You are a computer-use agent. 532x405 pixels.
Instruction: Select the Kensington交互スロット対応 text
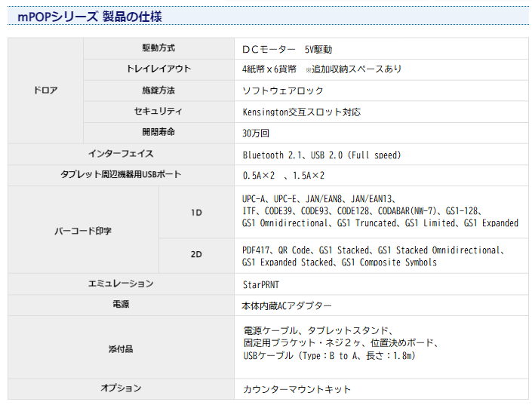point(301,112)
